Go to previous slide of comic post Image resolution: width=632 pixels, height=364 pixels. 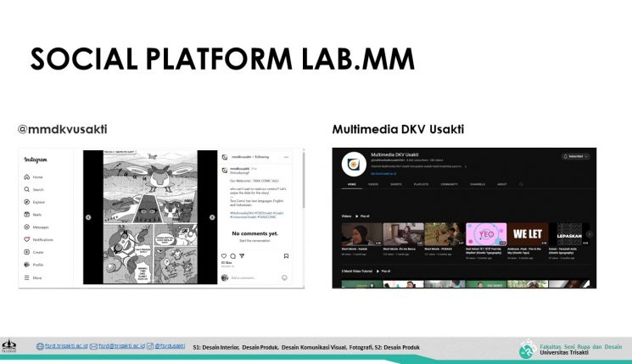[x=88, y=217]
